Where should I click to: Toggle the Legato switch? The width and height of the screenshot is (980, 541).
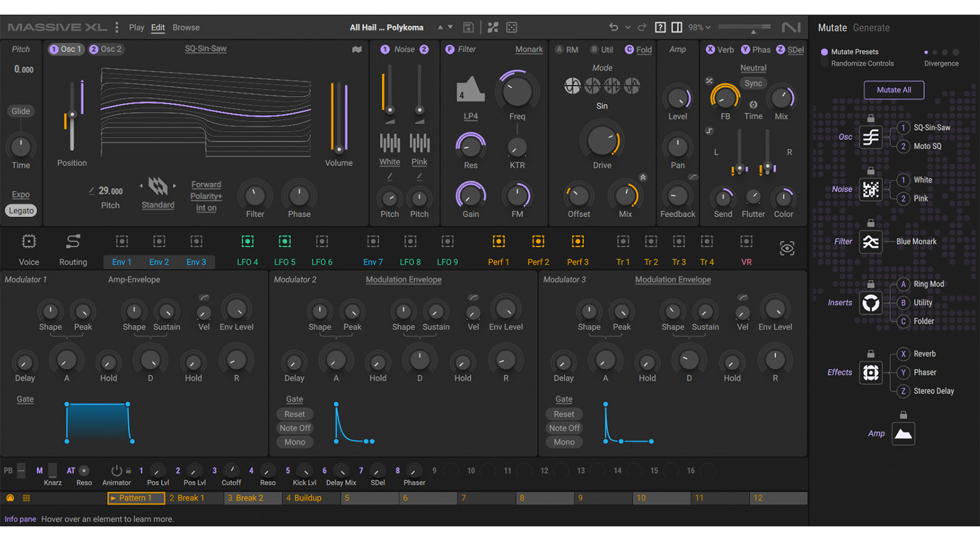coord(21,211)
